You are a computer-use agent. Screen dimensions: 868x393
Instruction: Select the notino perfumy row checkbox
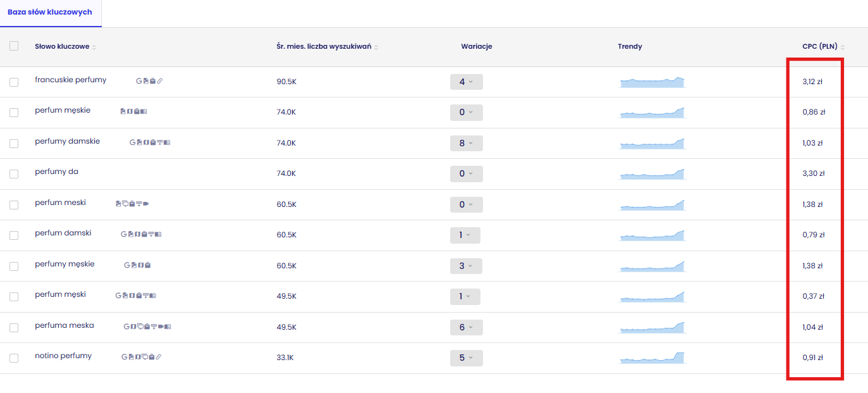coord(14,358)
